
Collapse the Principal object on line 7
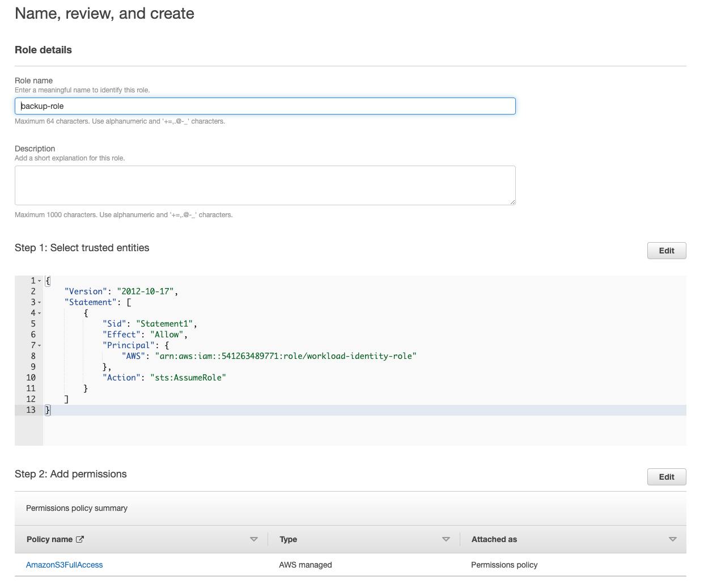pyautogui.click(x=40, y=345)
